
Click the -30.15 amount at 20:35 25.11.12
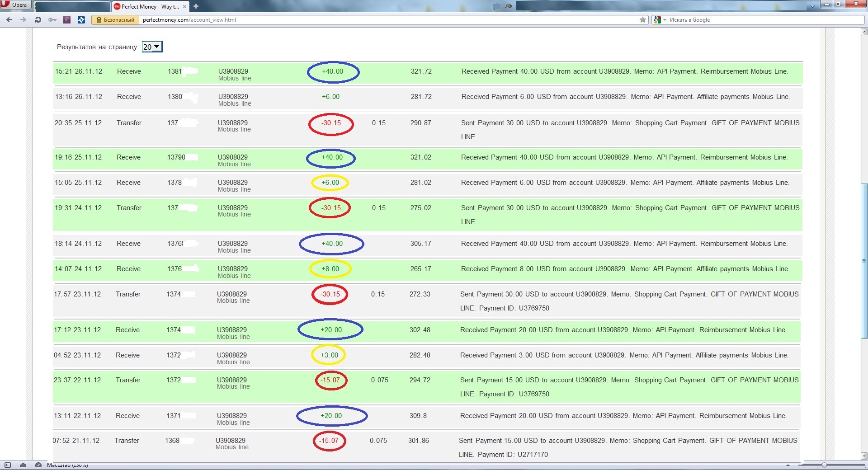click(331, 123)
